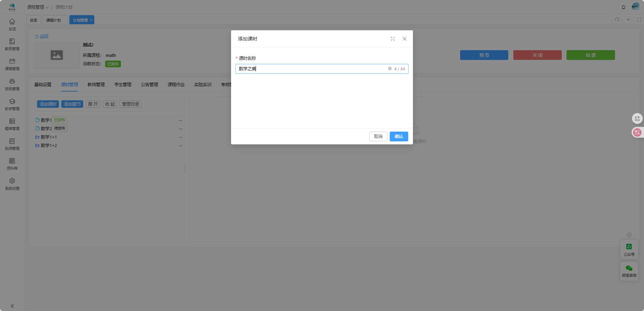This screenshot has width=644, height=311.
Task: Expand the 课程管理 breadcrumb dropdown
Action: tap(38, 7)
